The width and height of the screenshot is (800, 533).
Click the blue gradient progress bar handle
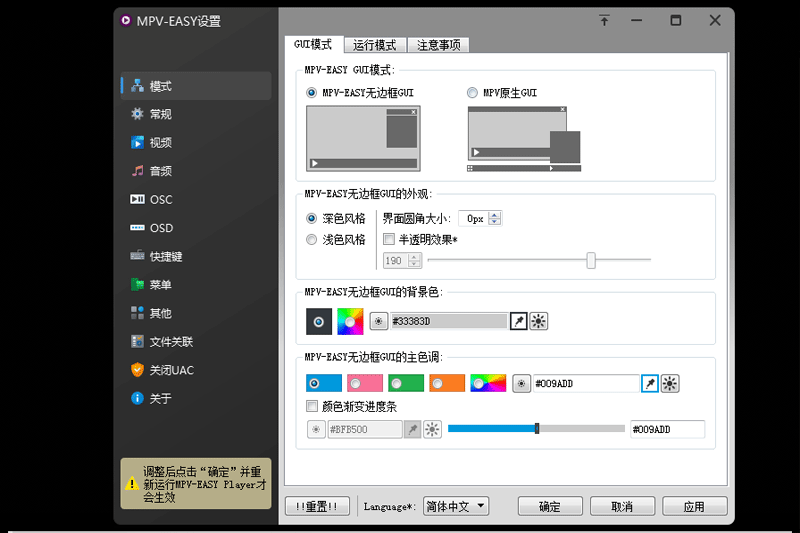tap(537, 428)
